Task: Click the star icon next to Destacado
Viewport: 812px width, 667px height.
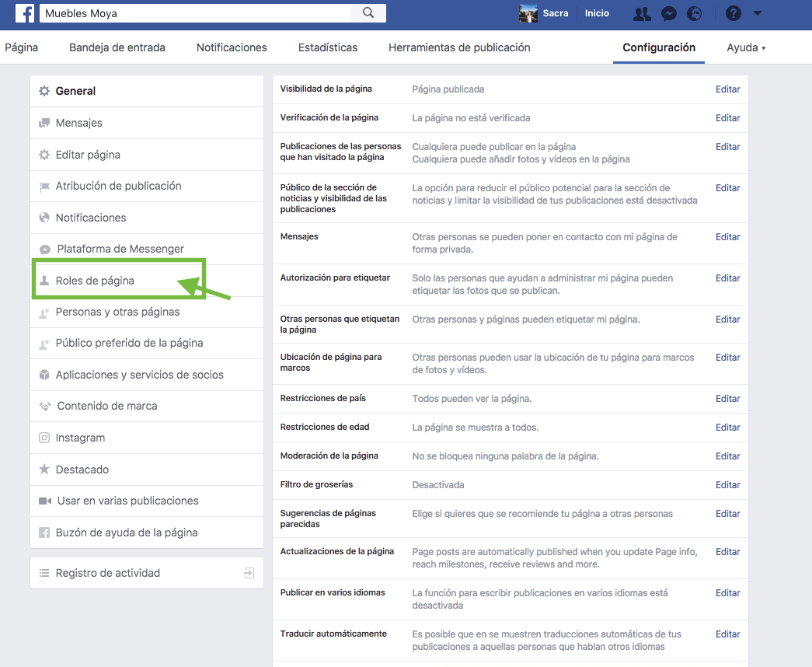Action: tap(44, 469)
